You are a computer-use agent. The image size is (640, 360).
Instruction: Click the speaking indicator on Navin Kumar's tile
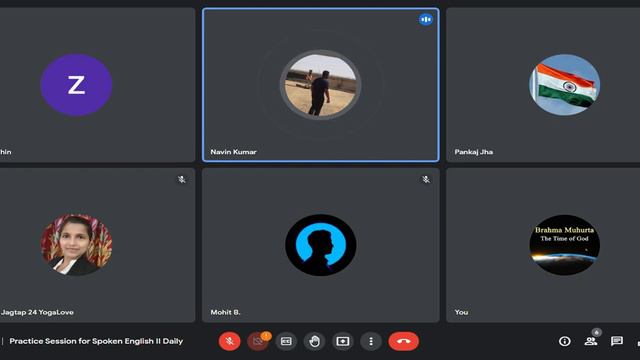point(426,19)
